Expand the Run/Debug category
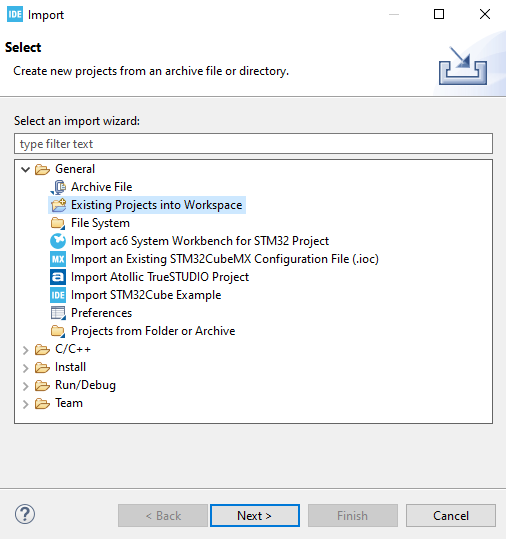Image resolution: width=506 pixels, height=539 pixels. pyautogui.click(x=25, y=386)
